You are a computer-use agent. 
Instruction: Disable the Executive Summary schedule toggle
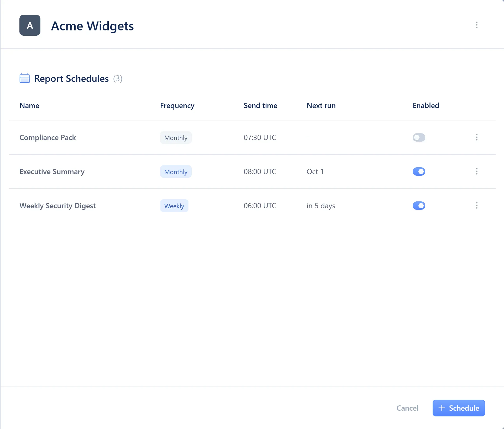[419, 171]
